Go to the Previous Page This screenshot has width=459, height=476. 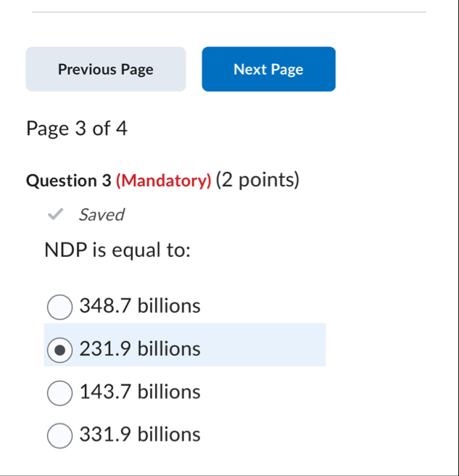point(106,69)
